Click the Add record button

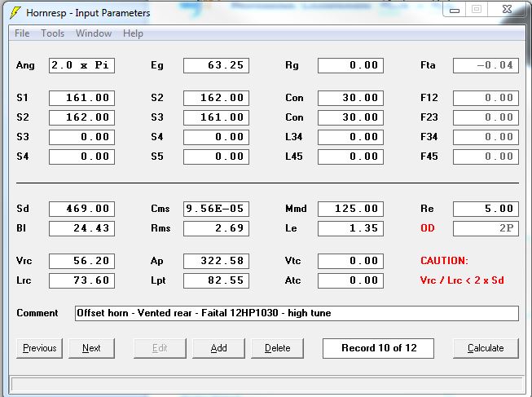218,348
